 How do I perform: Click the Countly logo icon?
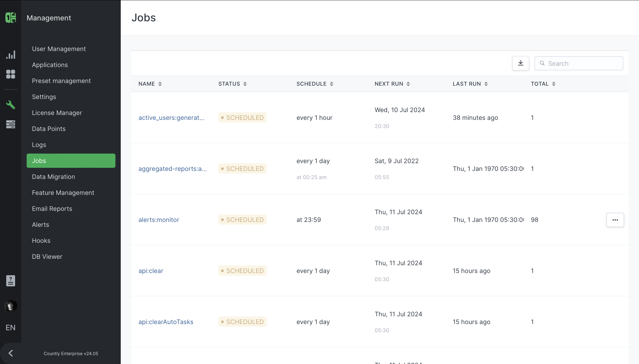click(x=10, y=18)
